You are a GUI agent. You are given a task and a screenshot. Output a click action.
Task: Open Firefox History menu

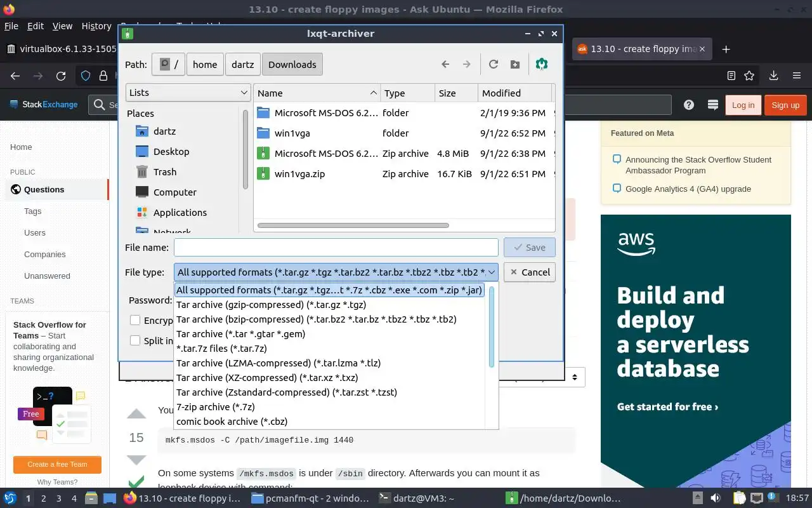(96, 26)
